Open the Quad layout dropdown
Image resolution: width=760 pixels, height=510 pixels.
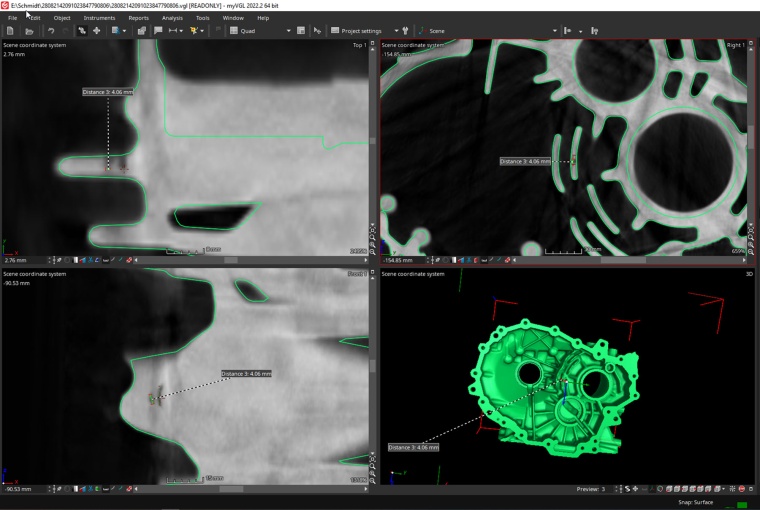(x=288, y=31)
